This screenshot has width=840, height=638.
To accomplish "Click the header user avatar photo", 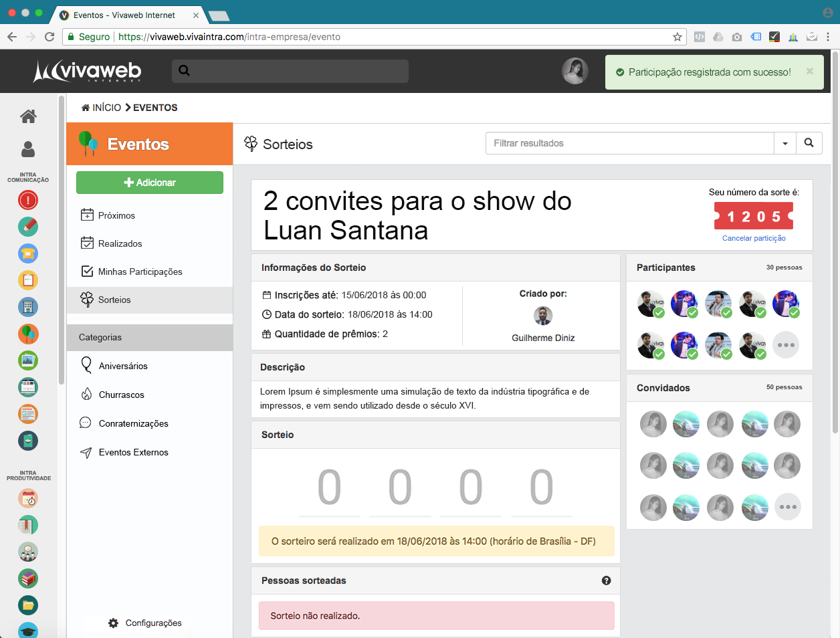I will 574,71.
